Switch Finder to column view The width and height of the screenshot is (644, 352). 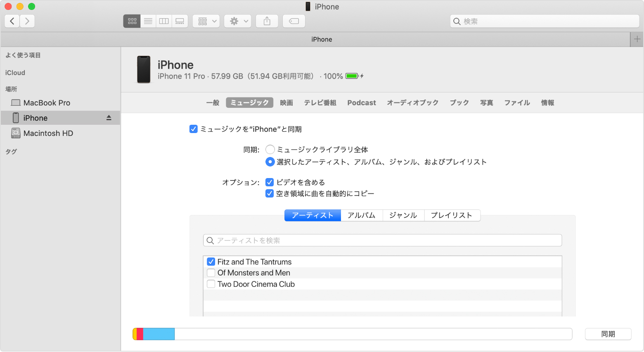point(164,21)
